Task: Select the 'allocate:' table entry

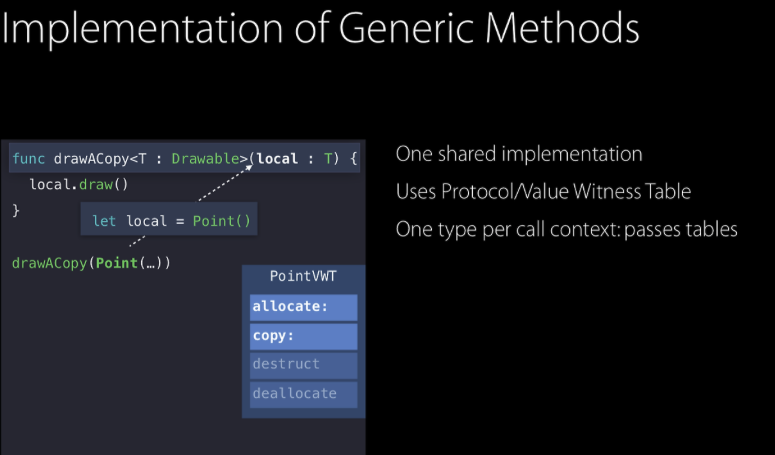Action: coord(303,307)
